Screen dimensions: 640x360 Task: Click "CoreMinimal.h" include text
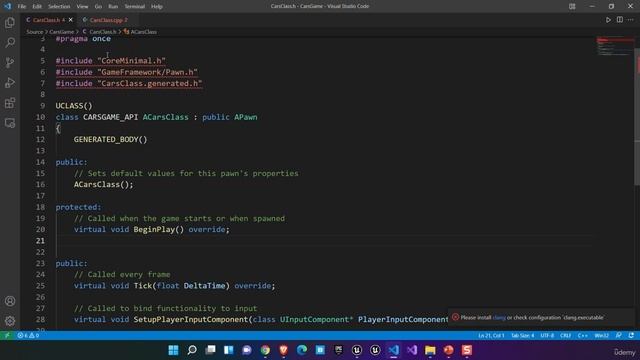[x=131, y=61]
